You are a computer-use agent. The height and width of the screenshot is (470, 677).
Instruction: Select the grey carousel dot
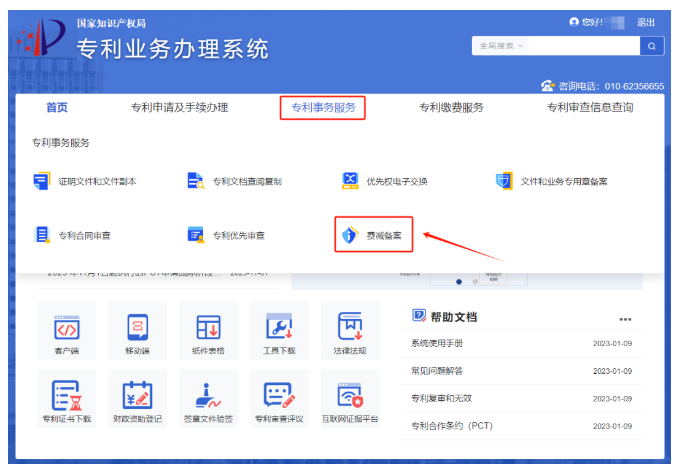point(475,282)
